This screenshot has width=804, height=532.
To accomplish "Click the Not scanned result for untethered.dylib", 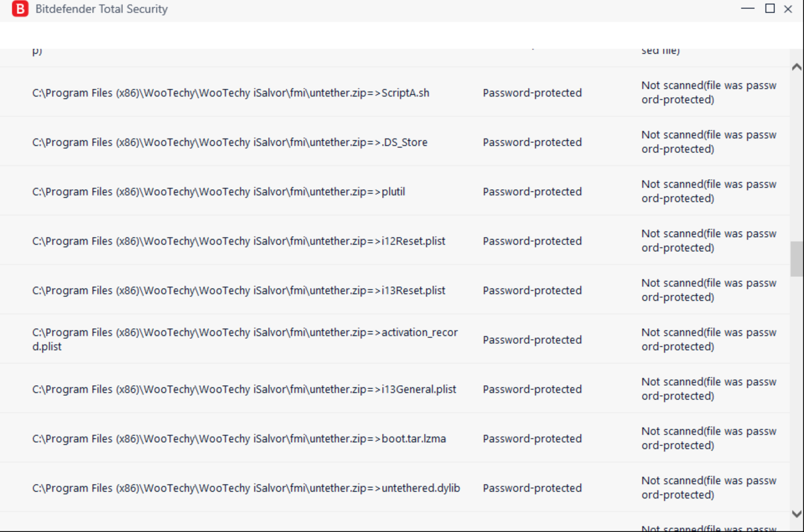I will click(709, 488).
